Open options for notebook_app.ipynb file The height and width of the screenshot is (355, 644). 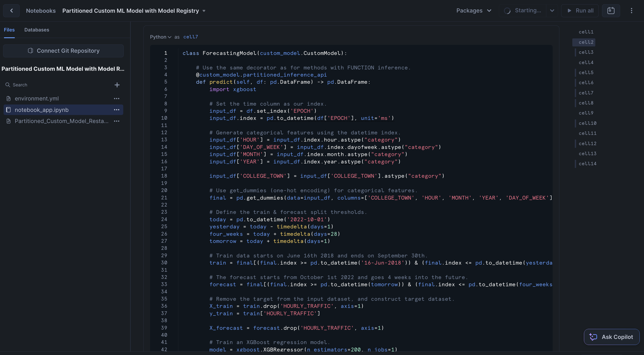[x=117, y=110]
